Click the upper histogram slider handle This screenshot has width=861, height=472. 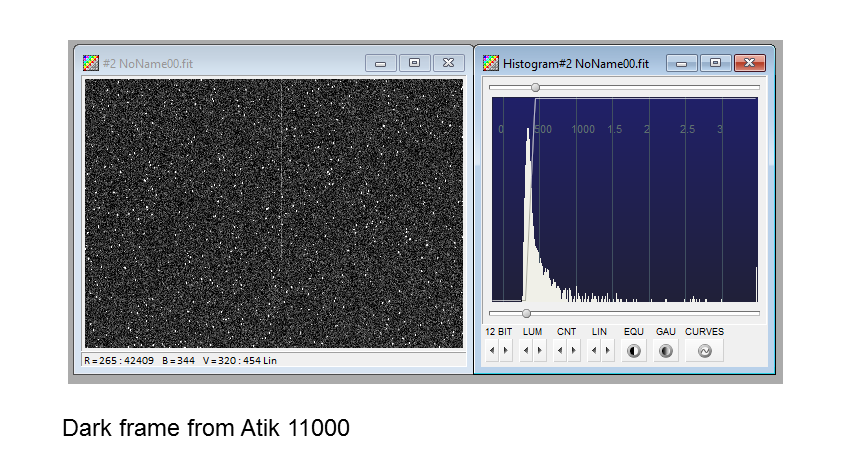pos(535,87)
